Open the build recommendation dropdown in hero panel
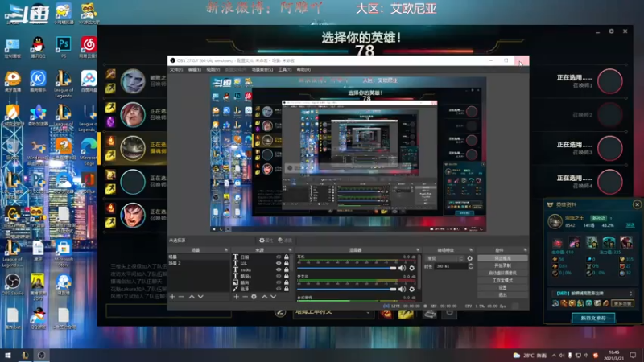644x362 pixels. tap(593, 294)
